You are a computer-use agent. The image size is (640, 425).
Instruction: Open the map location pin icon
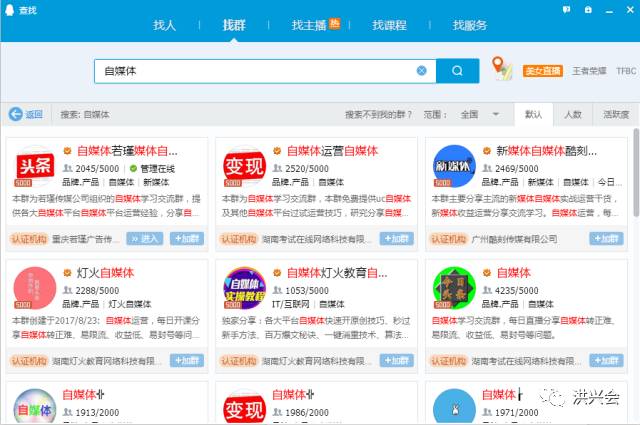pos(502,68)
